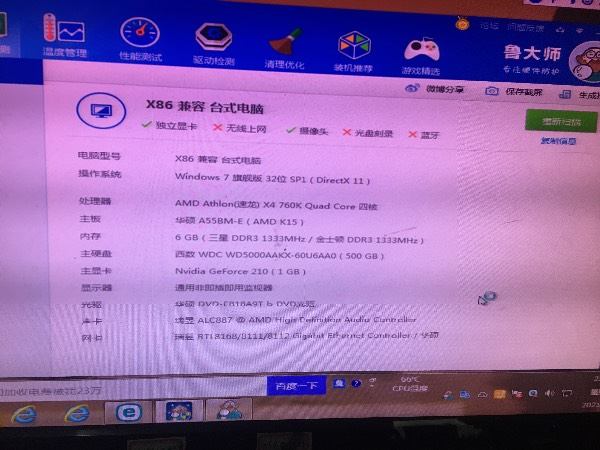Click the 独立显卡 status item
The height and width of the screenshot is (450, 600).
(x=170, y=125)
